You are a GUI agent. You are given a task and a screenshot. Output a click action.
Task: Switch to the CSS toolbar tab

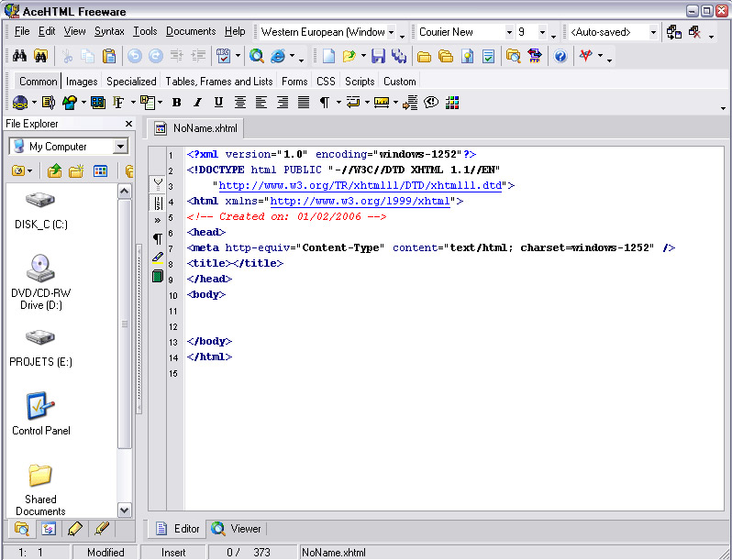pos(326,82)
